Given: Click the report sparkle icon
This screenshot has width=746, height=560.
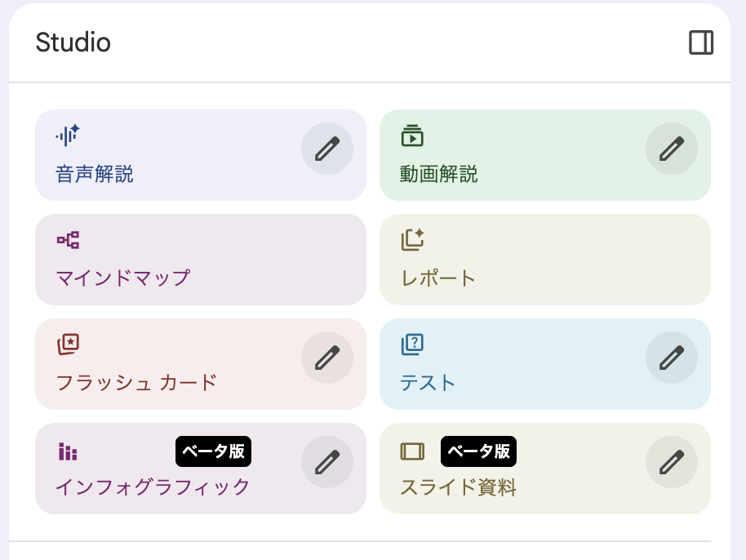Looking at the screenshot, I should tap(412, 240).
